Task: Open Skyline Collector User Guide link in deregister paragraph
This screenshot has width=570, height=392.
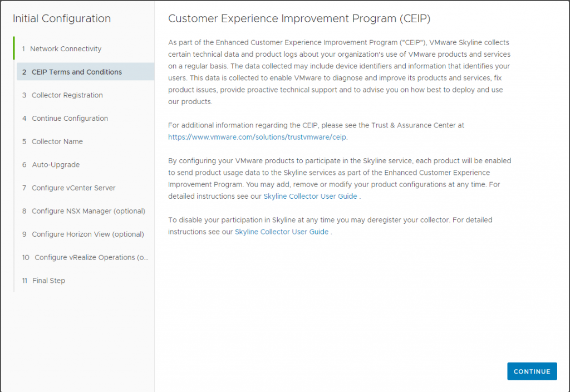Action: coord(281,232)
